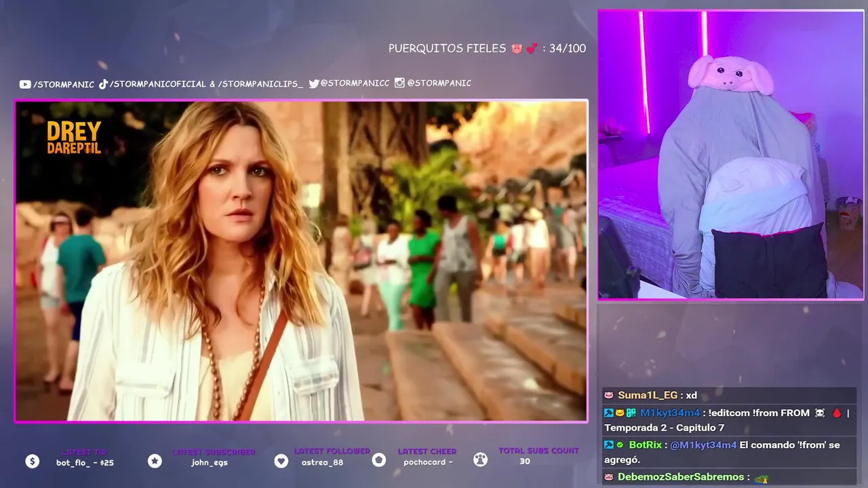
Task: Click the Instagram logo icon
Action: tap(399, 83)
